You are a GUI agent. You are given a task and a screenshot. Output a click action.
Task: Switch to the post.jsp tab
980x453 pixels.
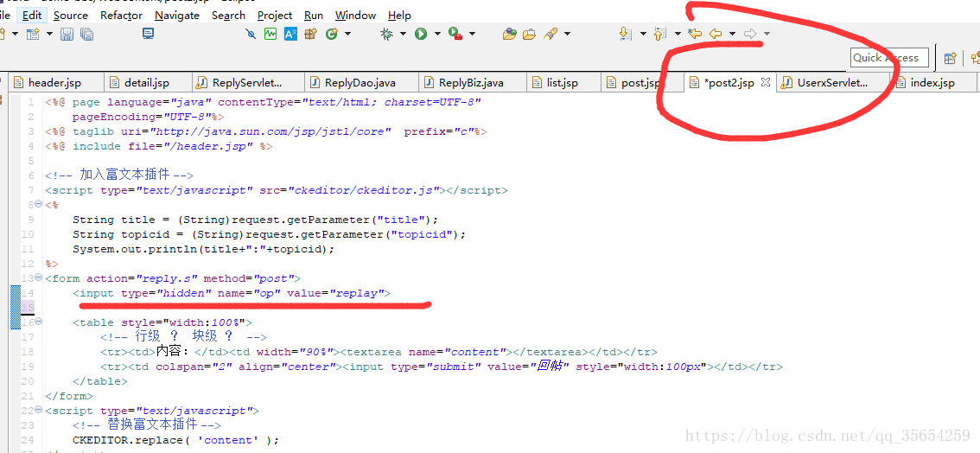pos(640,82)
